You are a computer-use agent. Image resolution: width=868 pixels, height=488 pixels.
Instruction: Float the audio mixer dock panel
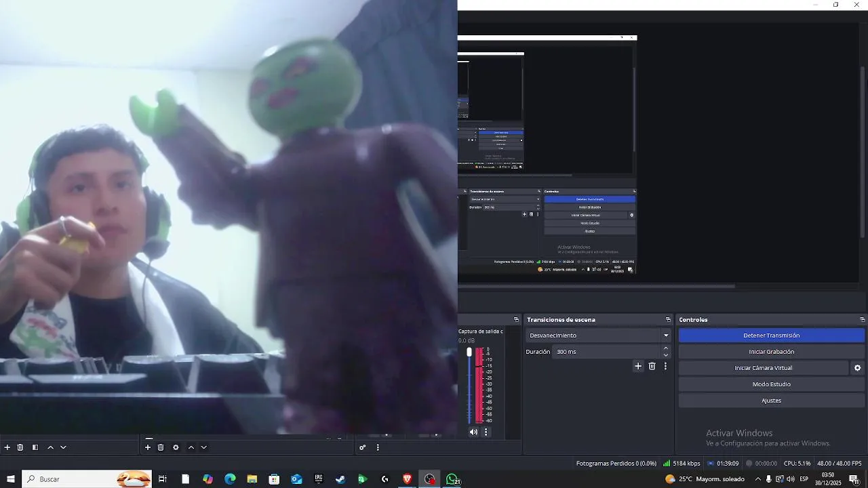point(516,320)
